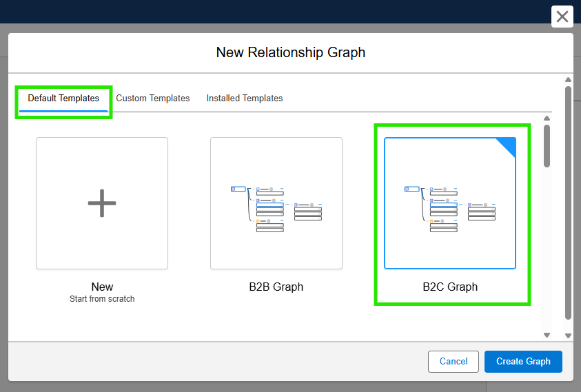This screenshot has width=581, height=392.
Task: Open the Custom Templates tab
Action: click(152, 99)
